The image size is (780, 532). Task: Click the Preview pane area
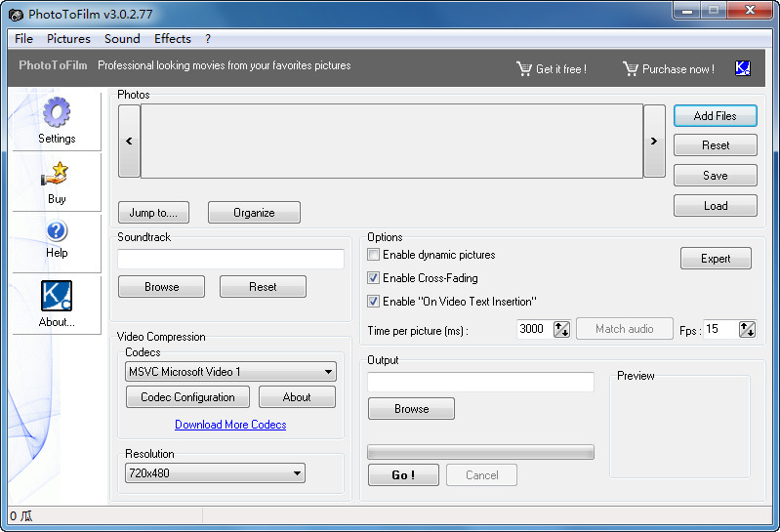(679, 427)
